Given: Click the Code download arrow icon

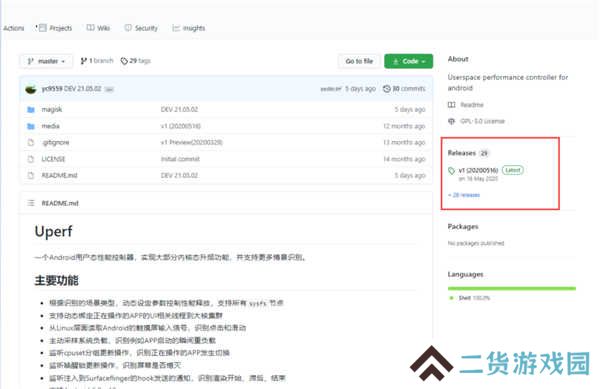Looking at the screenshot, I should pos(396,61).
